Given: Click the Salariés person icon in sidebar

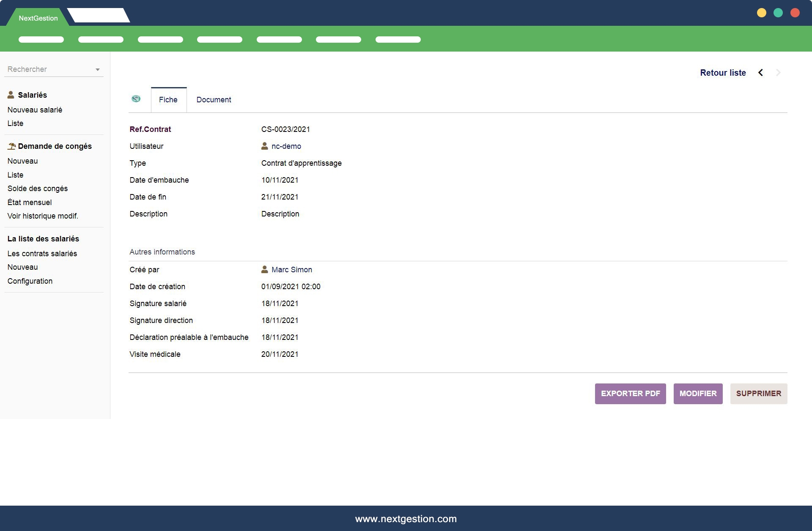Looking at the screenshot, I should pos(11,95).
